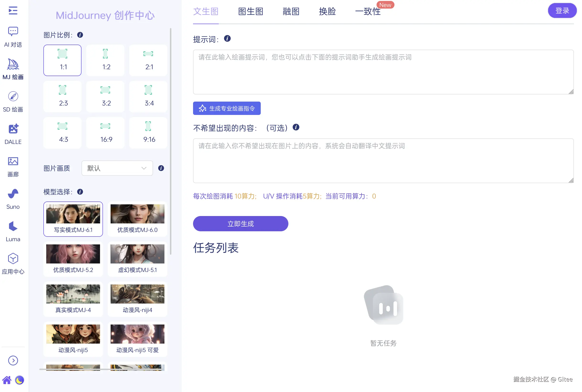Click 生成专业绘画指令 button
Viewport: 582px width, 392px height.
227,108
